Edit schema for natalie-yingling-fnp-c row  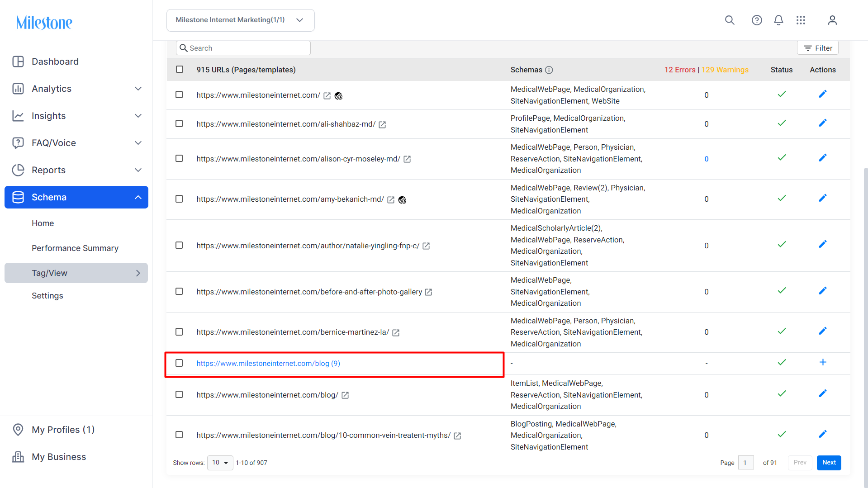click(823, 244)
